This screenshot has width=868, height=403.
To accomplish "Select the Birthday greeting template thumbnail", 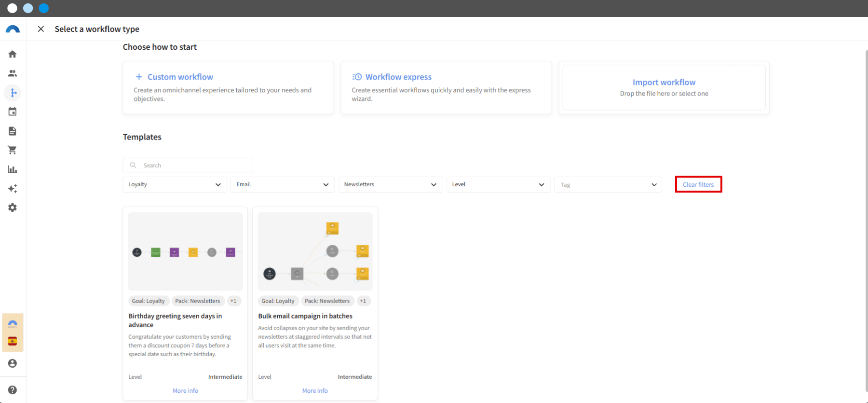I will pyautogui.click(x=186, y=251).
